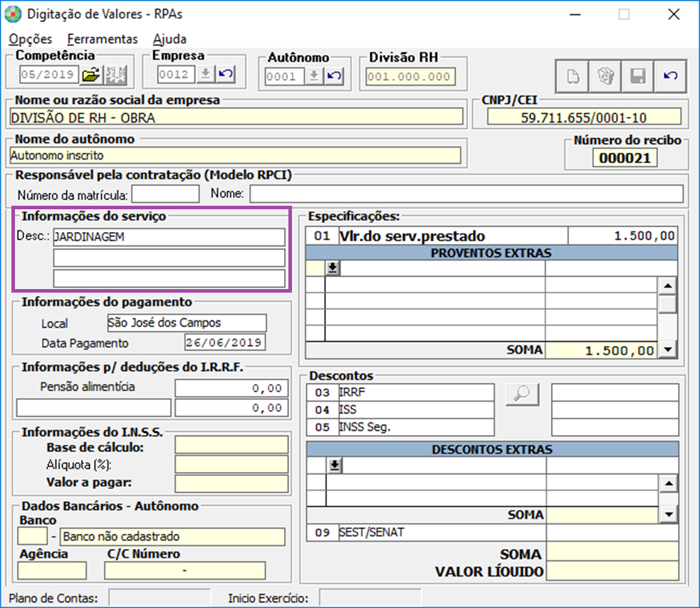Open the Descontos Extras dropdown arrow
Screen dimensions: 700x608
[333, 465]
